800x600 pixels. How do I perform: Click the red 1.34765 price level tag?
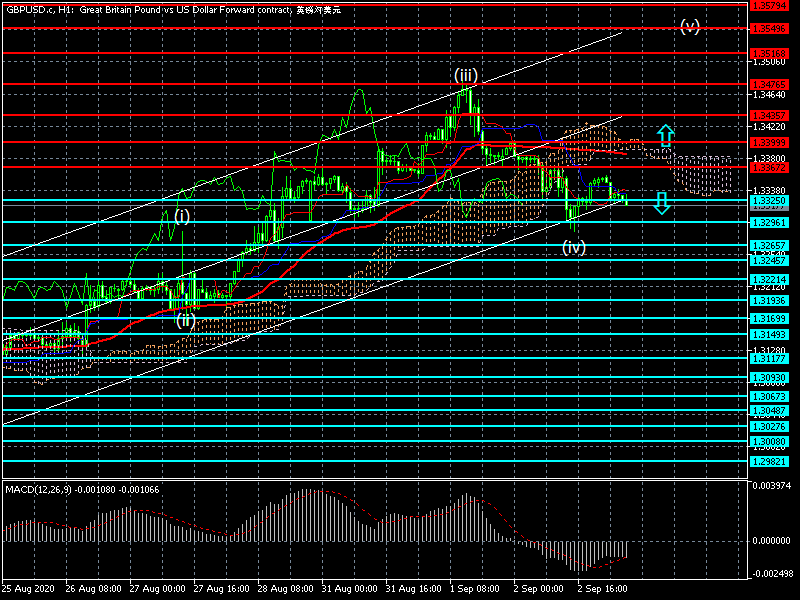coord(769,84)
